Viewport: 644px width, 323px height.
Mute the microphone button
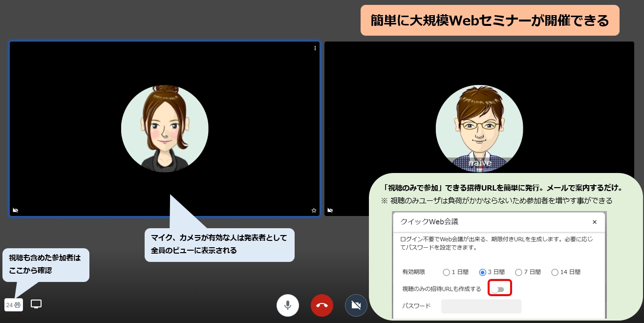click(288, 305)
